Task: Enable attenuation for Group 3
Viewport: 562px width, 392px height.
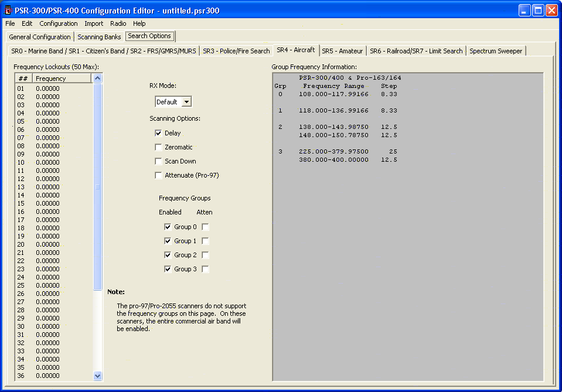Action: tap(205, 269)
